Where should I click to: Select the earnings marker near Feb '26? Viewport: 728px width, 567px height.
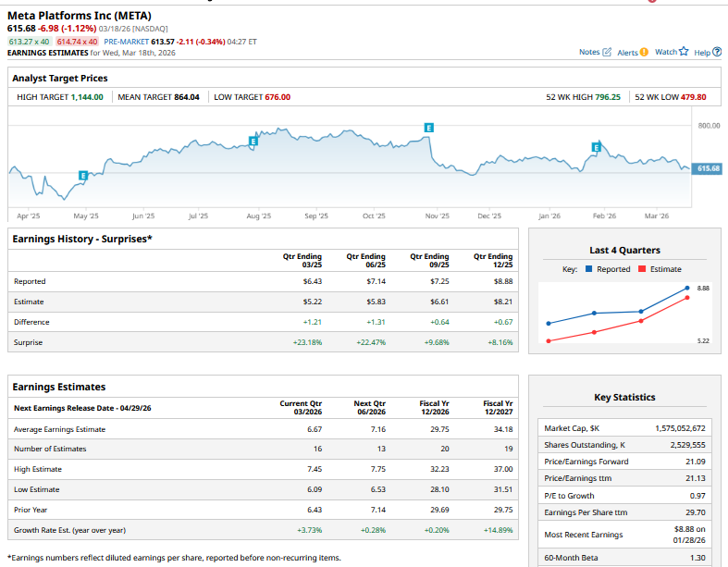[x=596, y=147]
